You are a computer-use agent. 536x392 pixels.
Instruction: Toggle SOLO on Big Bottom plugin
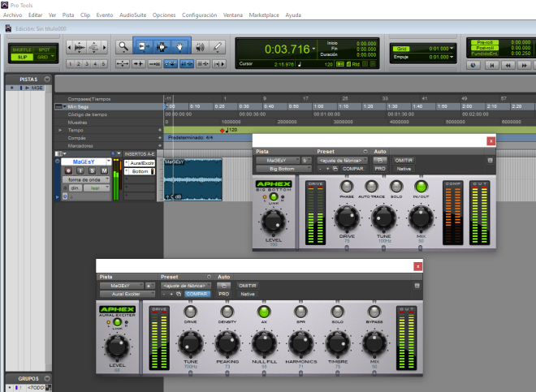click(396, 187)
